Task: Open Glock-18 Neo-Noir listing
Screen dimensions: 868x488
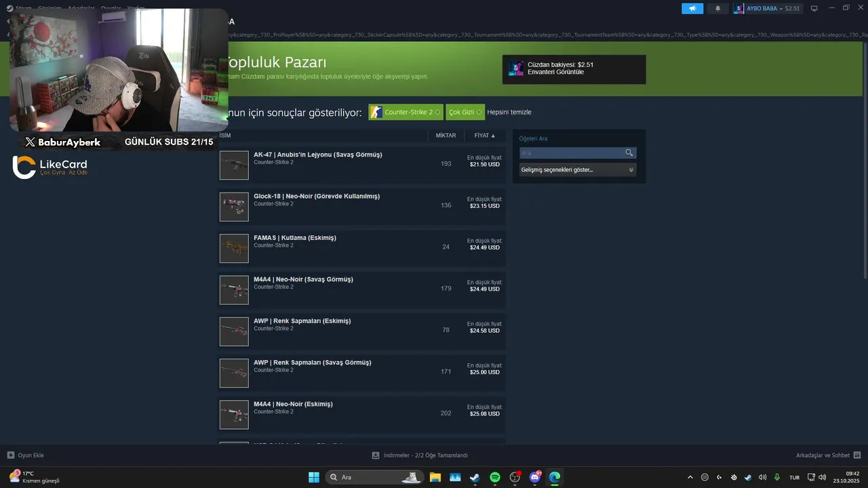Action: point(317,196)
